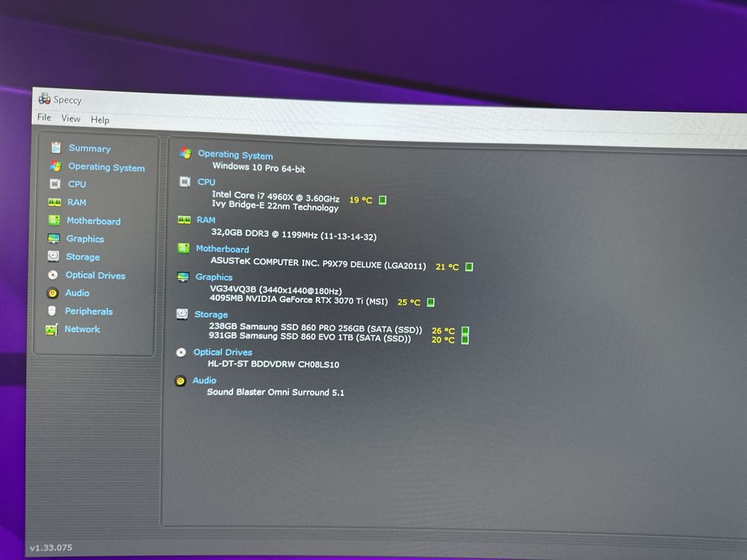The image size is (747, 560).
Task: Open the CPU heading link in summary
Action: (206, 182)
